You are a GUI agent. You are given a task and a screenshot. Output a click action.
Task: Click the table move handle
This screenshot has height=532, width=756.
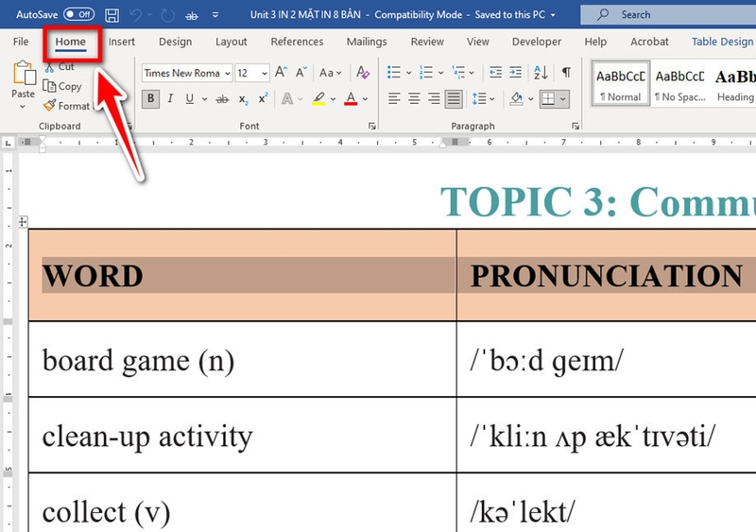pos(23,222)
